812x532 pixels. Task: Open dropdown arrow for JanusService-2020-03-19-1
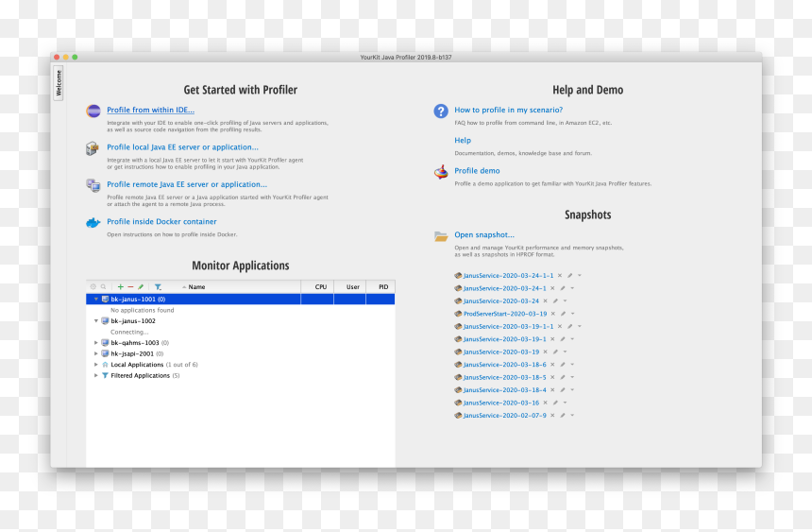point(572,339)
